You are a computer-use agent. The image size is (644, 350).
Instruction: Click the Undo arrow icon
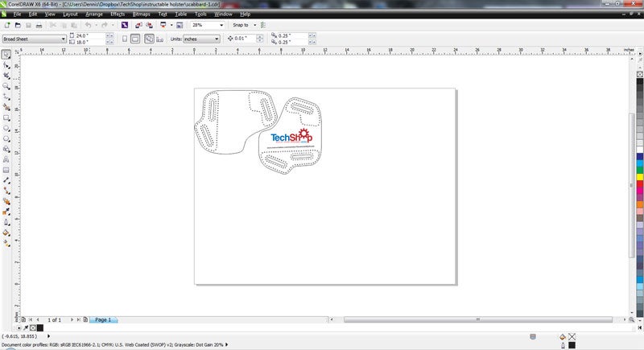[88, 26]
